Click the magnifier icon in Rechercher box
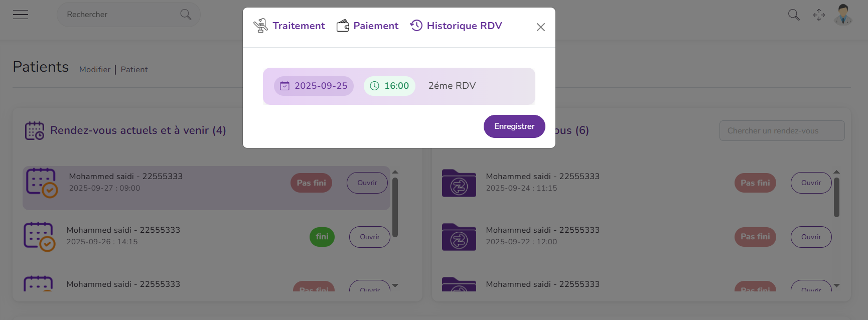The height and width of the screenshot is (320, 868). click(x=186, y=15)
